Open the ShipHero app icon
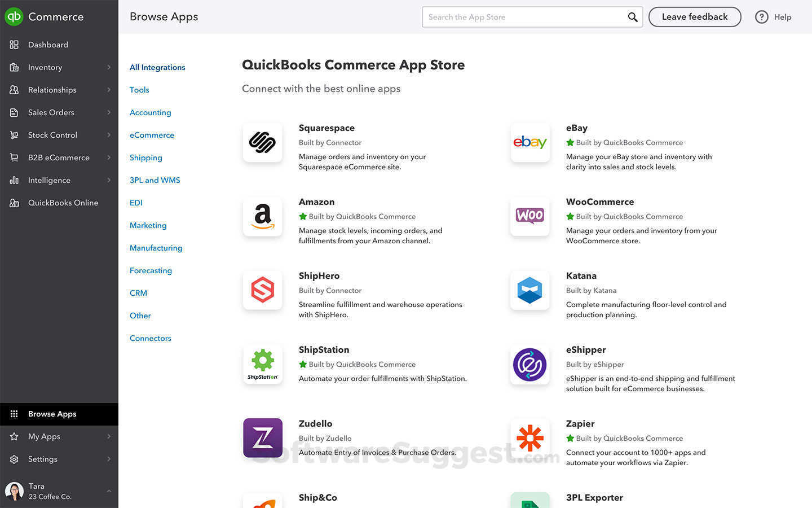Image resolution: width=812 pixels, height=508 pixels. [262, 290]
